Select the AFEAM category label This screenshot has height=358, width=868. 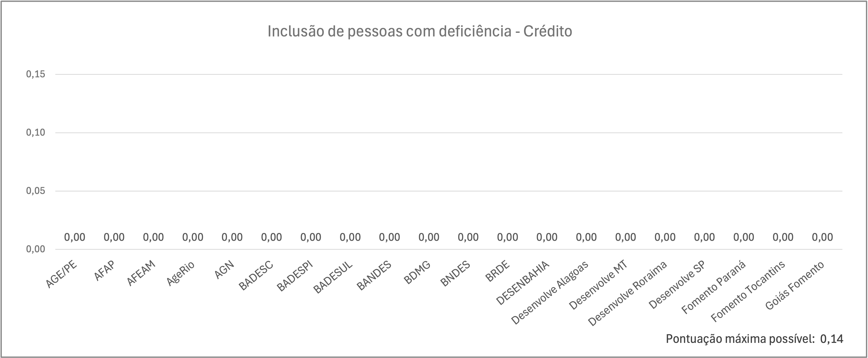tap(141, 273)
